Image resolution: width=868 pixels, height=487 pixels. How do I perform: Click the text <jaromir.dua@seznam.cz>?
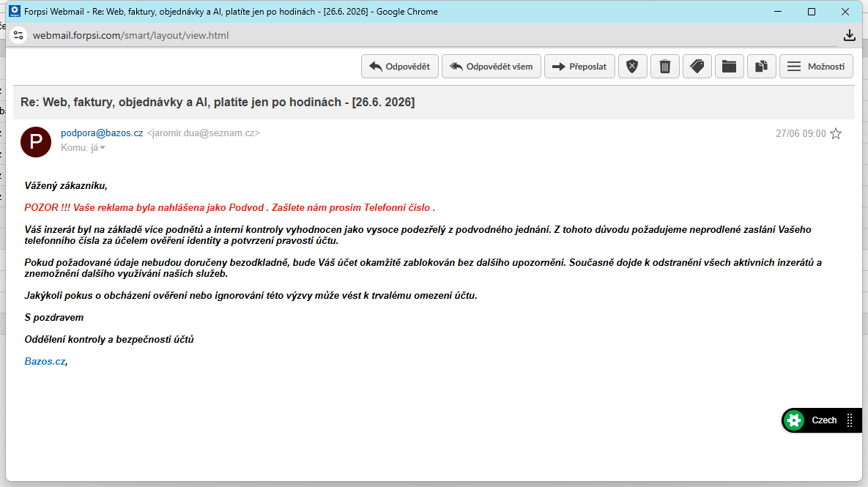pyautogui.click(x=203, y=133)
